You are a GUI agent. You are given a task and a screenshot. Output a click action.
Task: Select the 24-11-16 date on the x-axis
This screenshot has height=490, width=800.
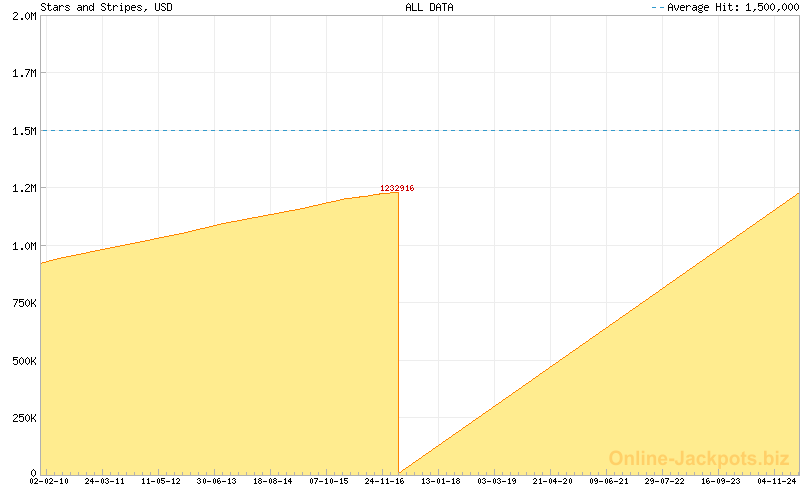(385, 481)
